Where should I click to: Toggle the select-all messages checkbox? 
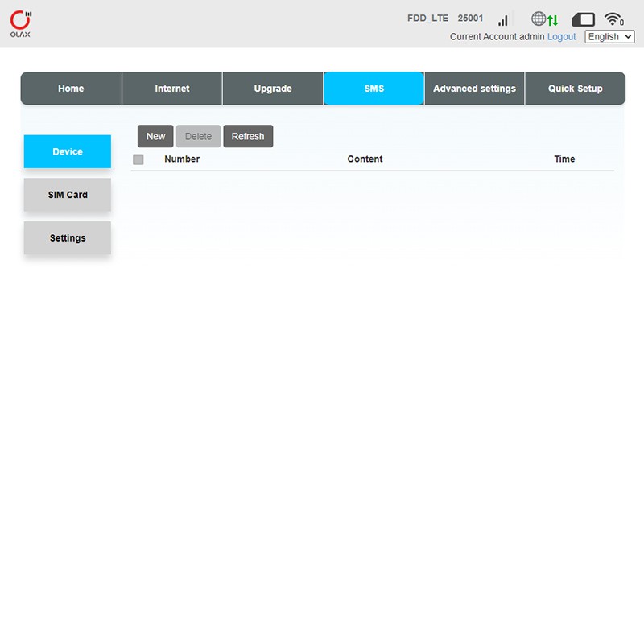tap(138, 159)
